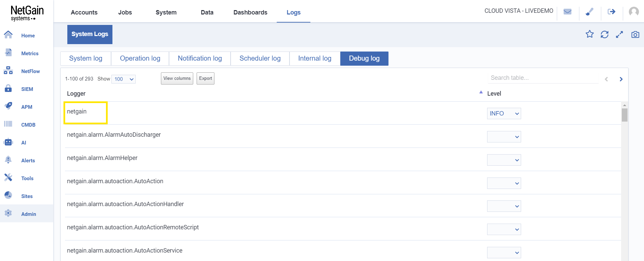Click the refresh icon
Viewport: 644px width, 261px height.
(x=605, y=34)
